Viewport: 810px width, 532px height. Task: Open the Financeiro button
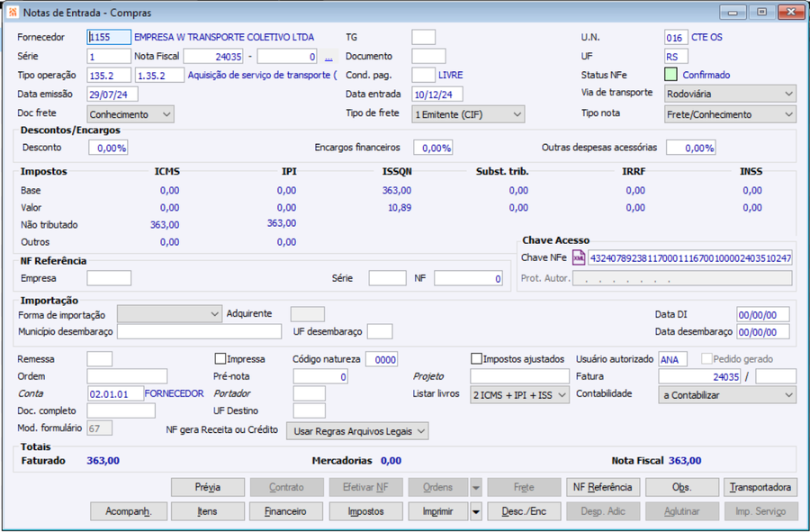tap(286, 511)
